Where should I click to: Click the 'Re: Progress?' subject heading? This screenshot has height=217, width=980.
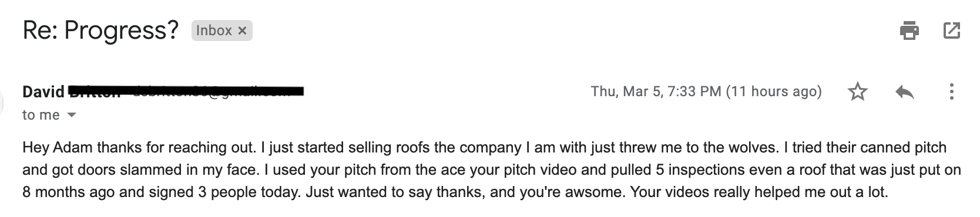click(100, 30)
